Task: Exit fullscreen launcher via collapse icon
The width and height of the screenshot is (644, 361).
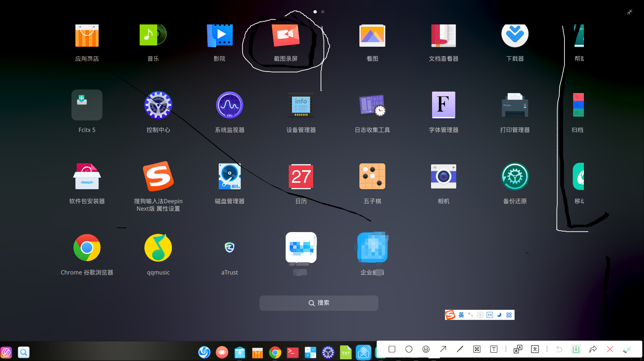Action: (630, 12)
